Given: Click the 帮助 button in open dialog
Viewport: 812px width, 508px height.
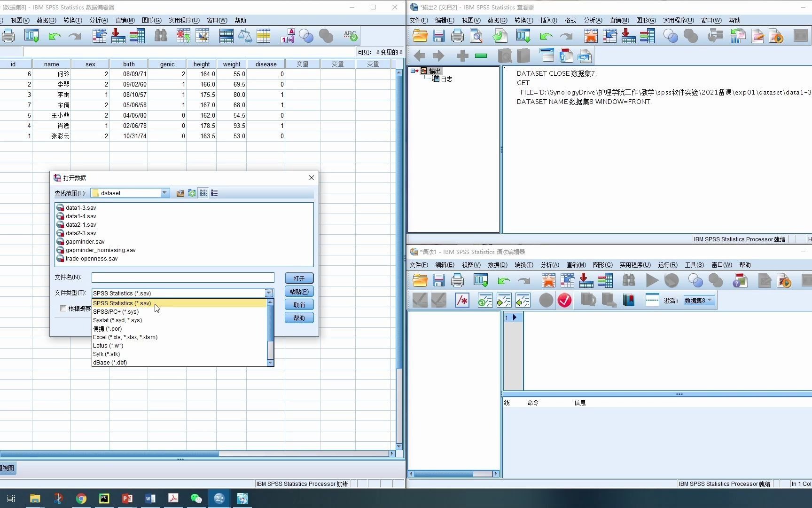Looking at the screenshot, I should point(299,318).
